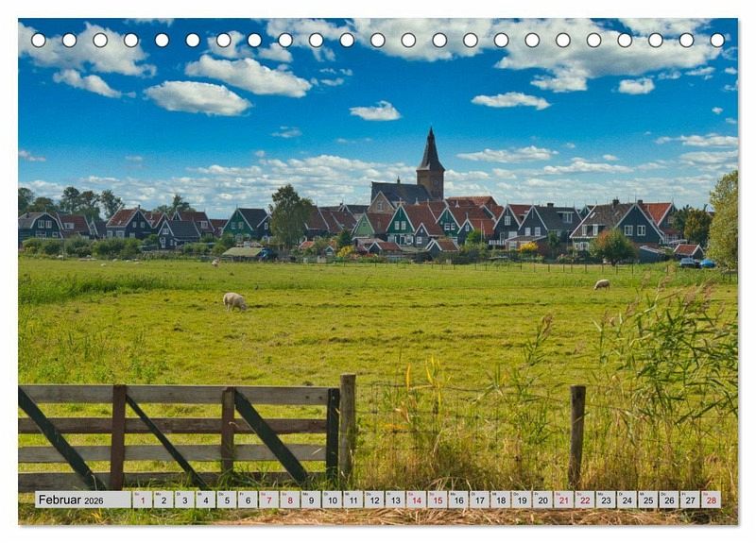Select day 2 in the calendar strip
This screenshot has width=756, height=543.
(x=163, y=500)
